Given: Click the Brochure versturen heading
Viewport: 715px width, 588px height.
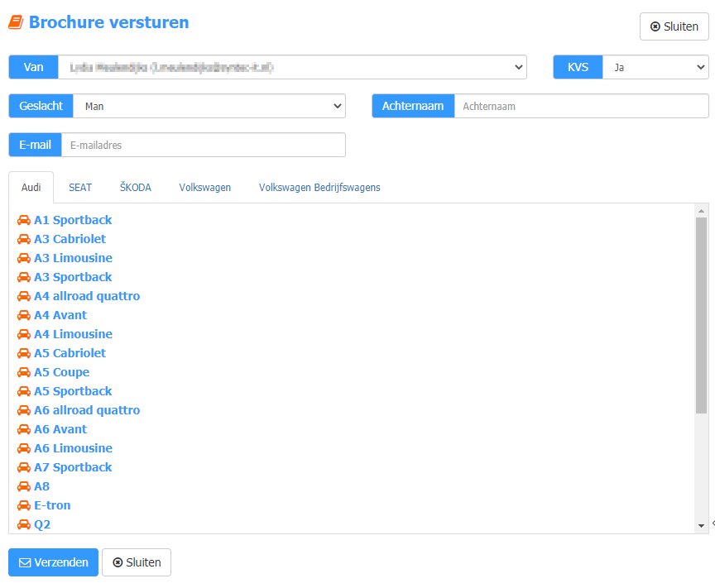Looking at the screenshot, I should [x=109, y=22].
